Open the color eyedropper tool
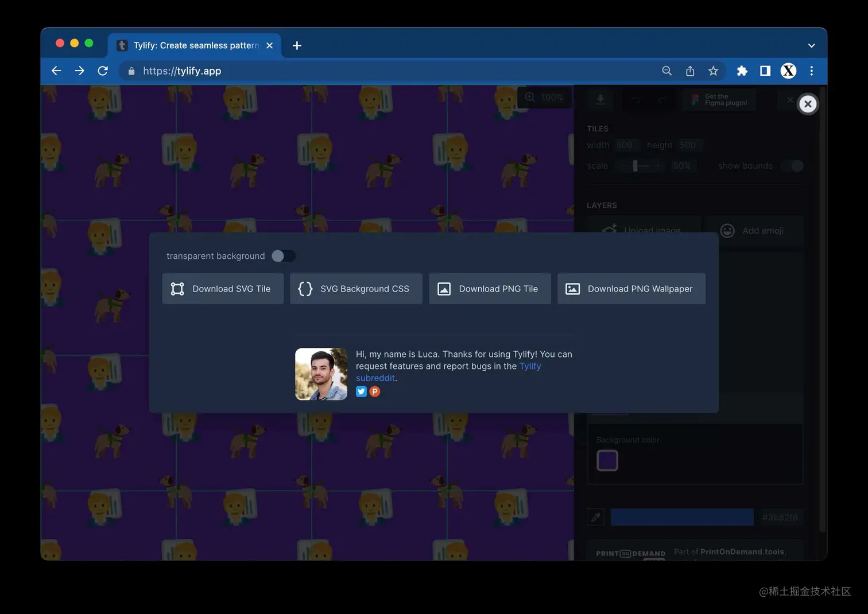The height and width of the screenshot is (614, 868). (x=595, y=517)
